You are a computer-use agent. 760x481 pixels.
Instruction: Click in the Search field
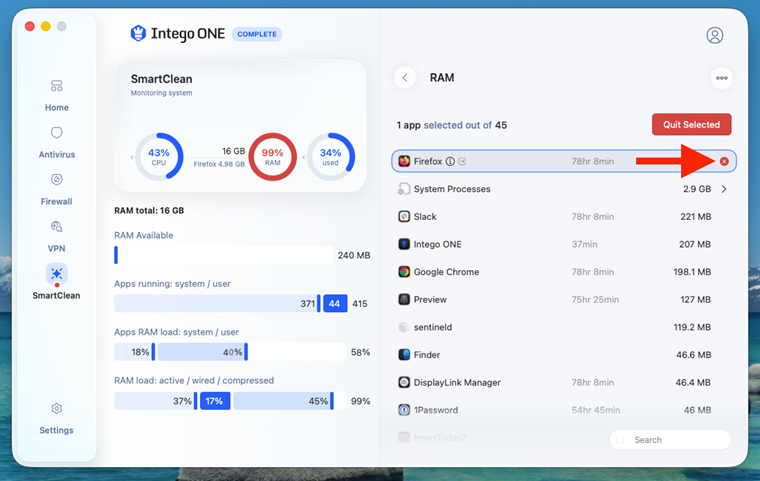pyautogui.click(x=670, y=440)
